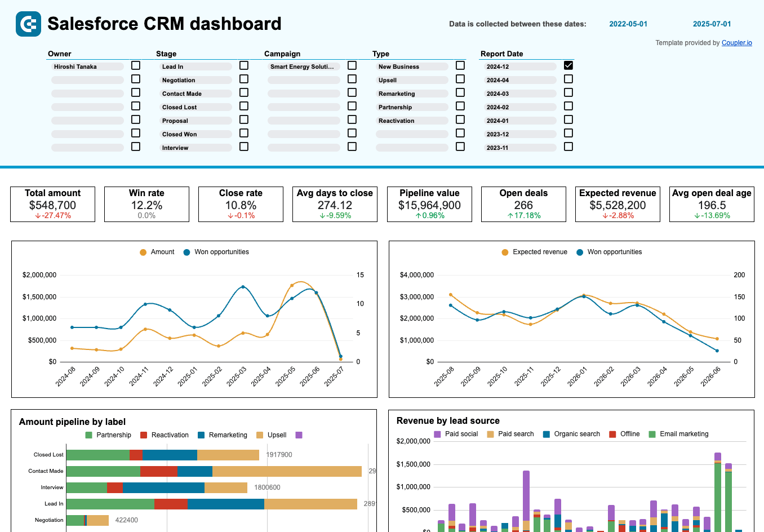Click the Open deals 266 card
764x532 pixels.
point(523,205)
